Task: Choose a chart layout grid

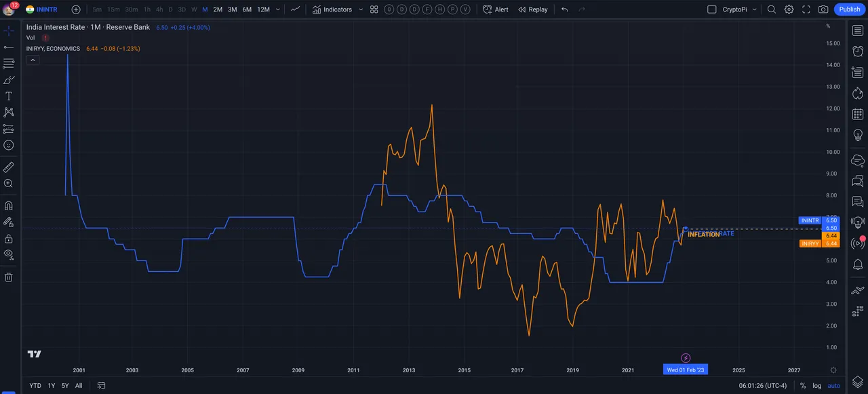Action: (x=711, y=9)
